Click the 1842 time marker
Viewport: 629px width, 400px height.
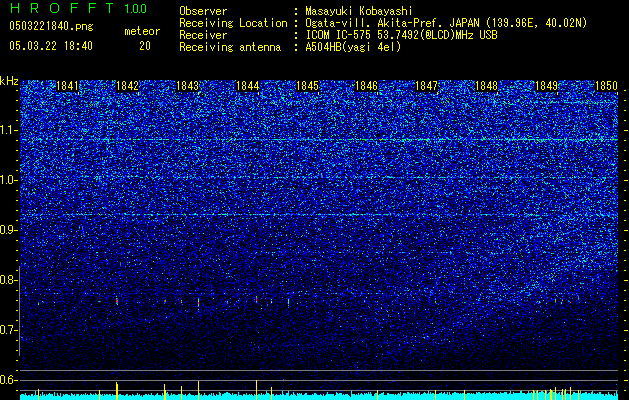(x=127, y=86)
